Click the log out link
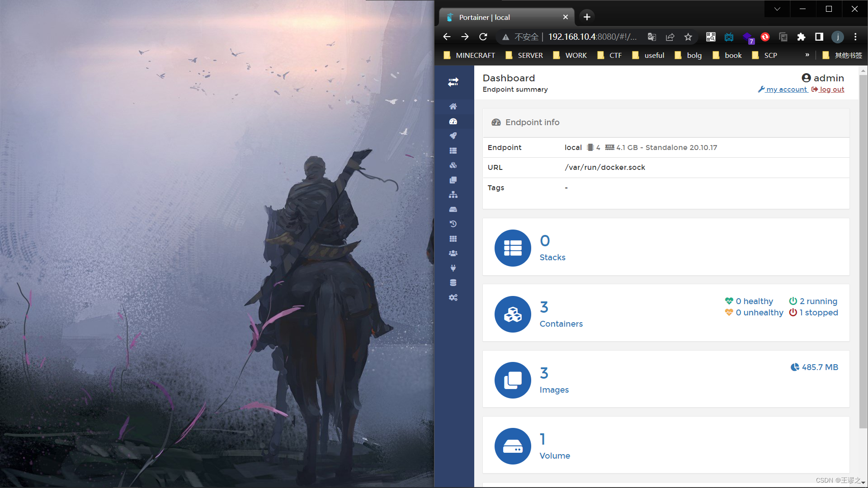Image resolution: width=868 pixels, height=488 pixels. click(x=831, y=89)
